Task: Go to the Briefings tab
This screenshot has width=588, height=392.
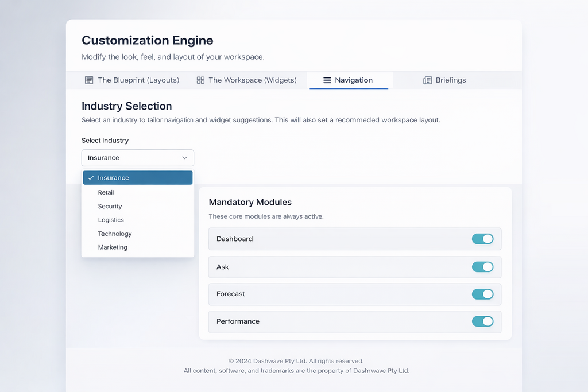Action: coord(450,80)
